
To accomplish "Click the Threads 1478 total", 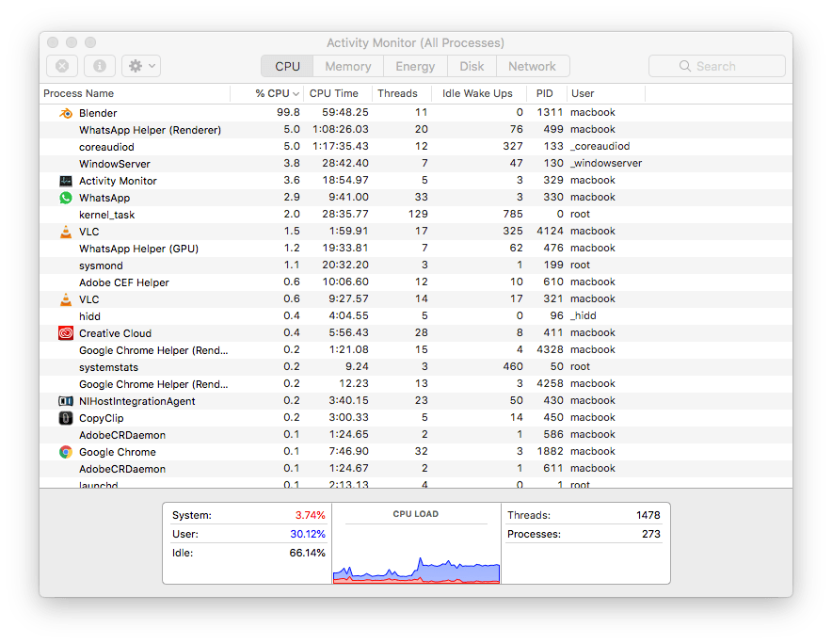I will point(648,516).
